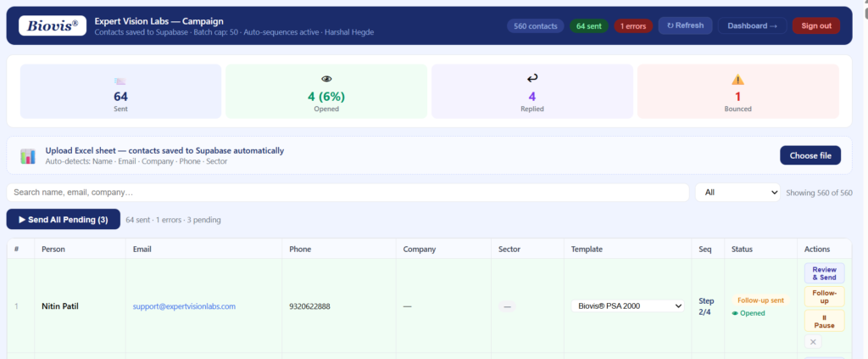Click Review & Send for Nitin Patil

point(824,273)
